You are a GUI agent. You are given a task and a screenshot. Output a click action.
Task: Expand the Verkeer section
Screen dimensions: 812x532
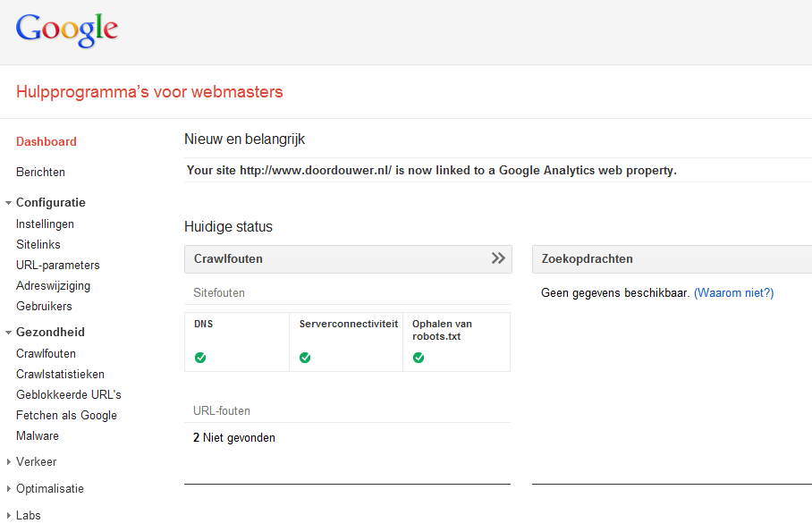(9, 462)
